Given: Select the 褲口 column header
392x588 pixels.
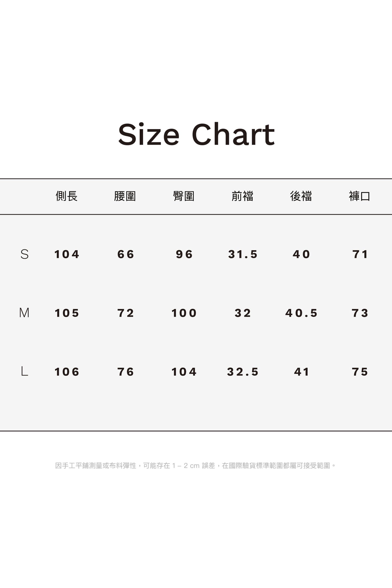Looking at the screenshot, I should coord(359,196).
